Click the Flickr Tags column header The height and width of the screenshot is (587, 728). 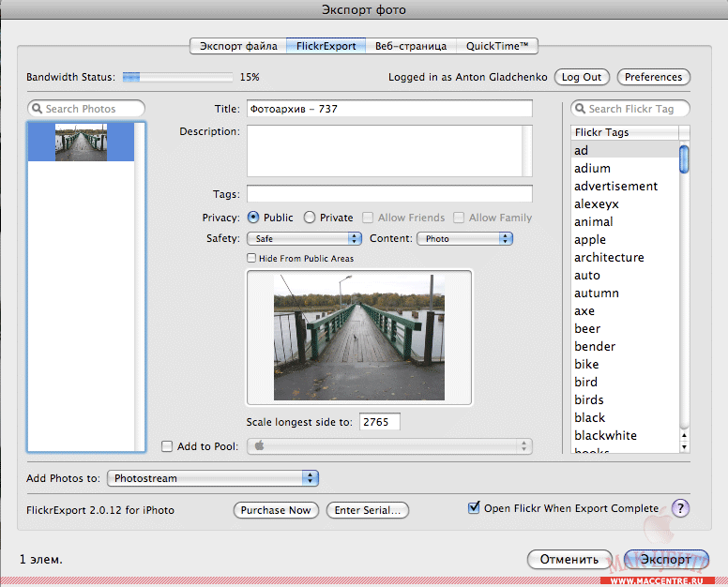[625, 132]
